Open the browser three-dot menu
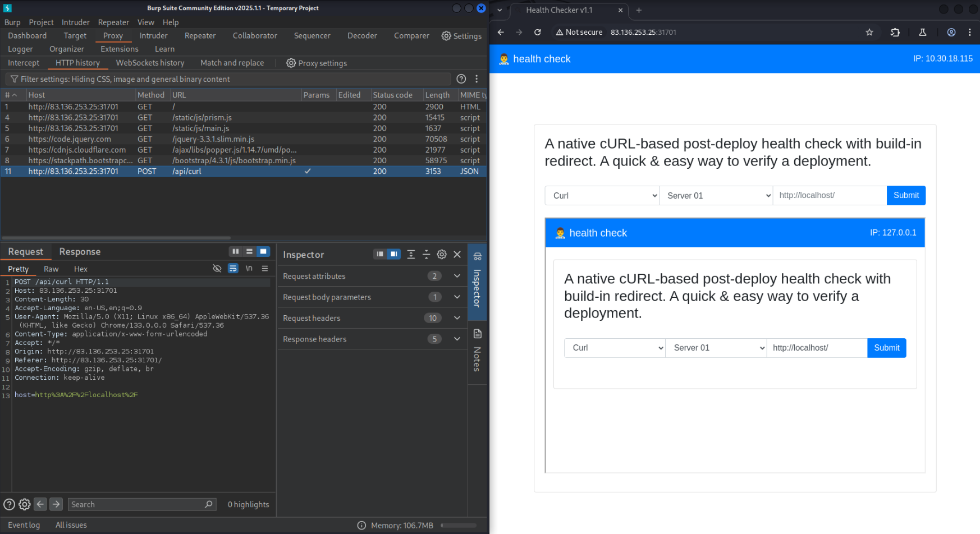The height and width of the screenshot is (534, 980). [x=970, y=33]
